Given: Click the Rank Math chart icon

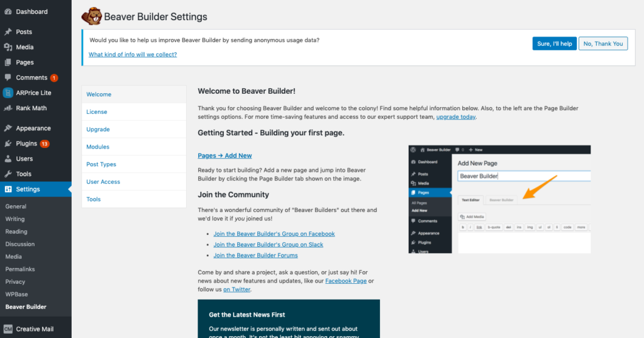Looking at the screenshot, I should point(8,108).
